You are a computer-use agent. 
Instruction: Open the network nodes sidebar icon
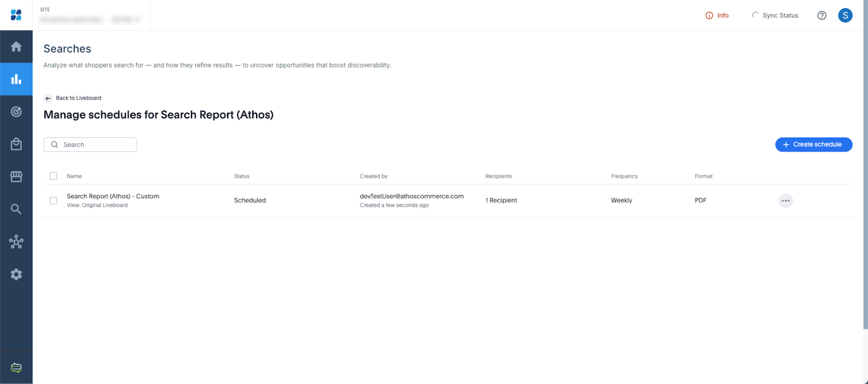[x=16, y=242]
